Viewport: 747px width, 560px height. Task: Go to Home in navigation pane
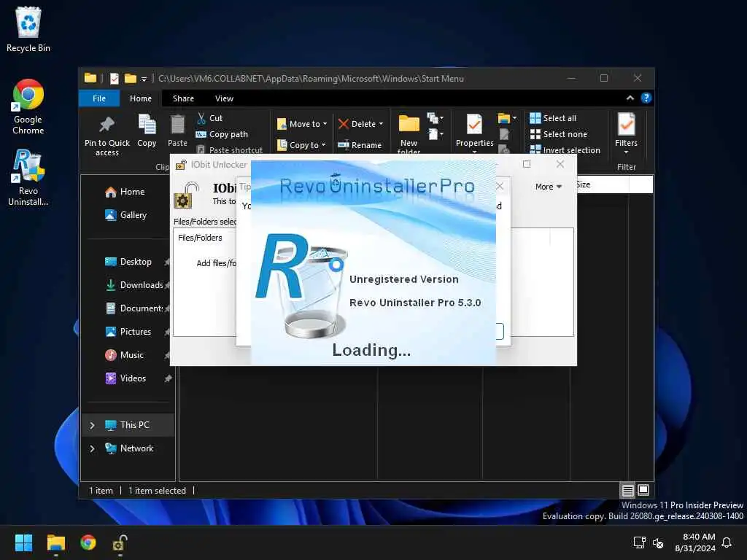click(125, 192)
